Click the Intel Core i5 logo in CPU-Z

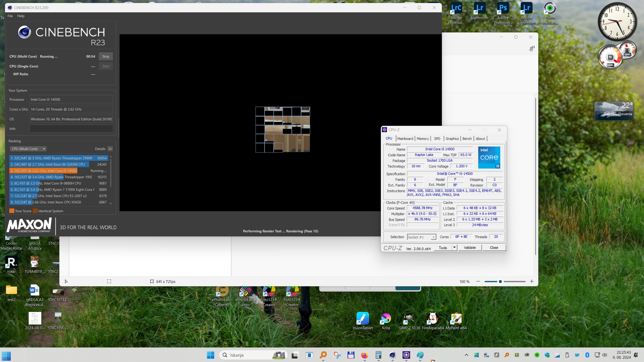[489, 158]
